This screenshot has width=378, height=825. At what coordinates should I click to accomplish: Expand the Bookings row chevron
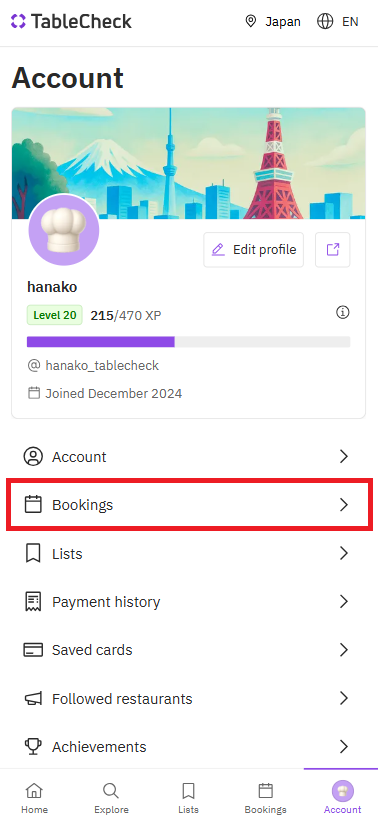(x=344, y=505)
